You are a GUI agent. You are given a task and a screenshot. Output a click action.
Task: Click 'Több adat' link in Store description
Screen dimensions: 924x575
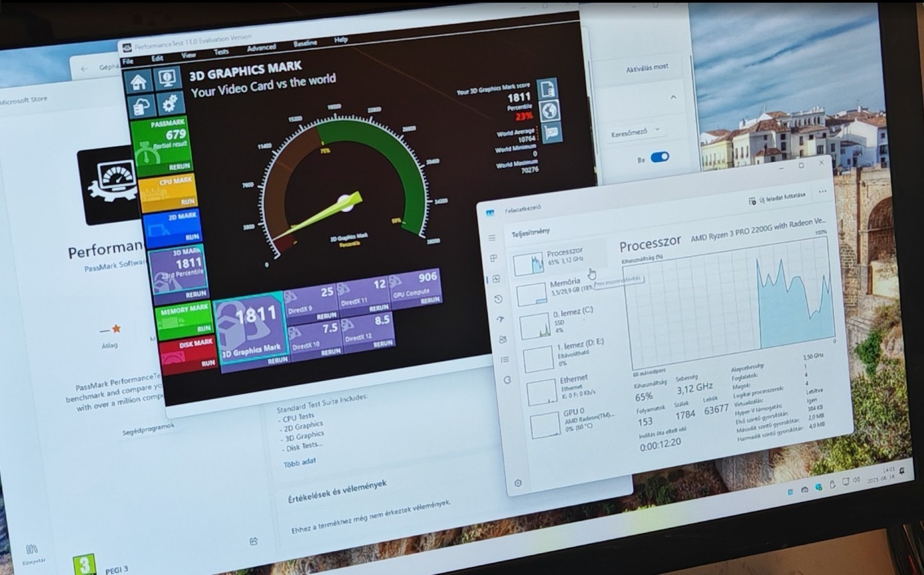click(x=299, y=462)
